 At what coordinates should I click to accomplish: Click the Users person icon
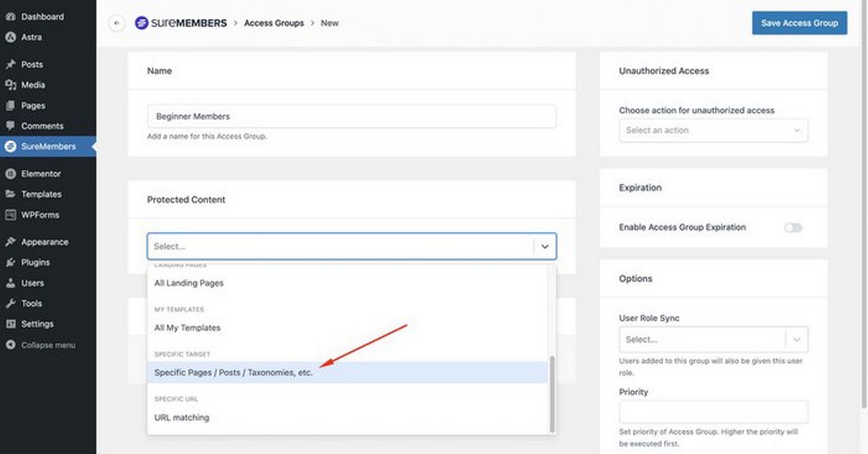click(x=11, y=283)
